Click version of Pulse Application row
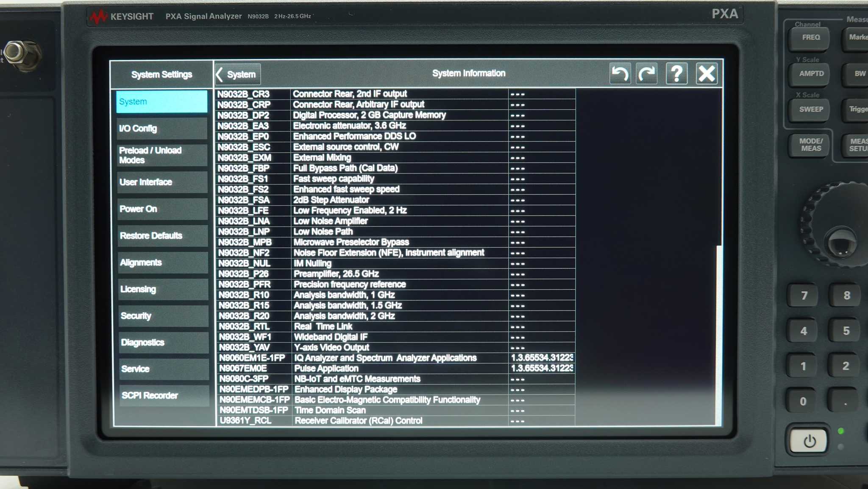The width and height of the screenshot is (868, 489). click(542, 368)
